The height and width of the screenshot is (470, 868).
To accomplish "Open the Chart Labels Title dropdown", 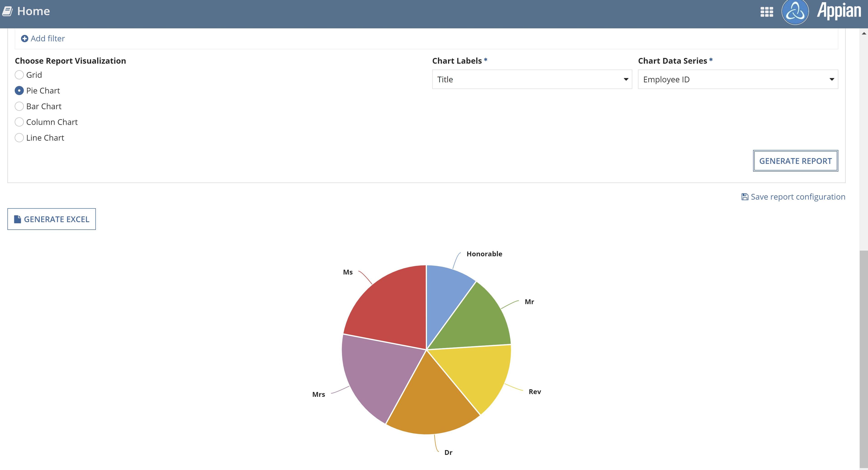I will (x=532, y=80).
